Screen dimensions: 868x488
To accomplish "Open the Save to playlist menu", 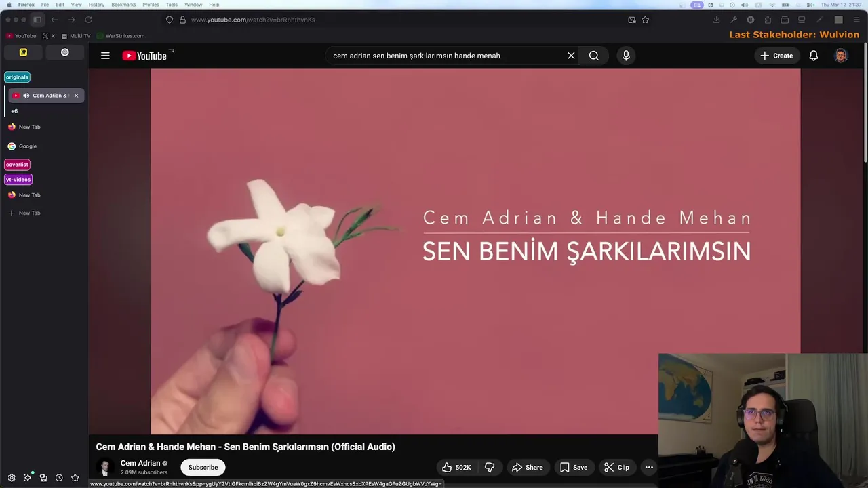I will pos(574,467).
